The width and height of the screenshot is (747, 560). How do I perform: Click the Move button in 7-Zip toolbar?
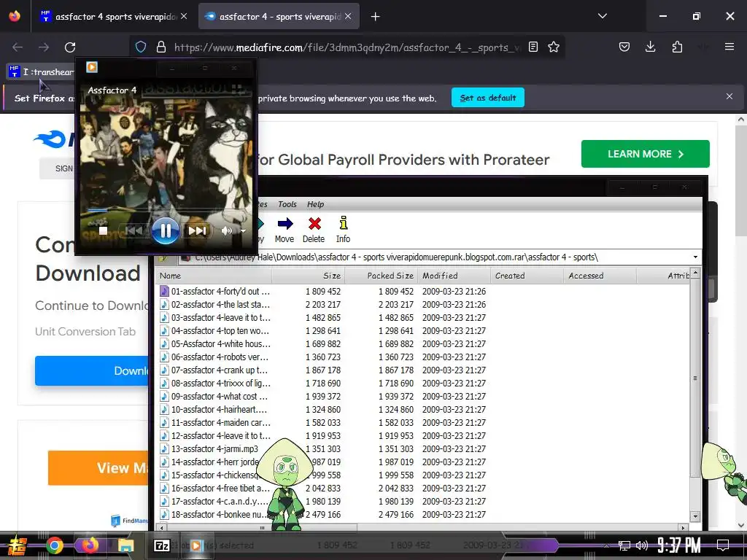[x=285, y=230]
